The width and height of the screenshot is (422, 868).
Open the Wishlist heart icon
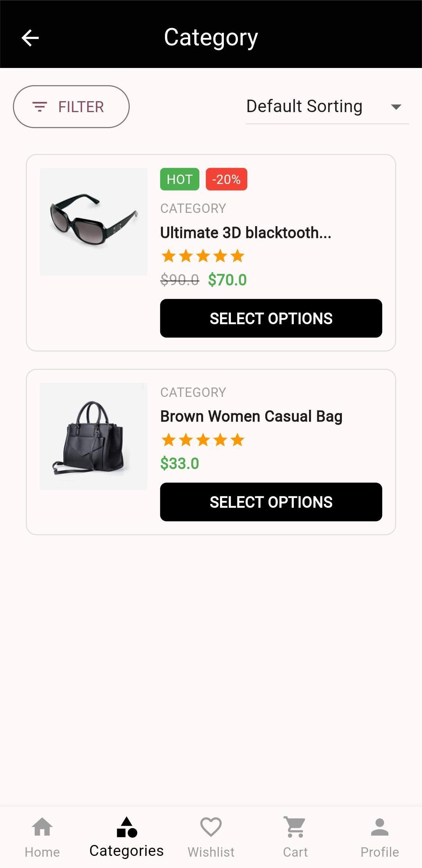[x=211, y=827]
